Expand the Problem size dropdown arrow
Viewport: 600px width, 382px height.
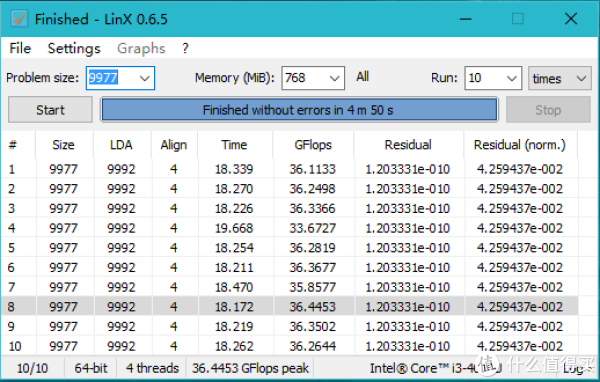coord(145,78)
